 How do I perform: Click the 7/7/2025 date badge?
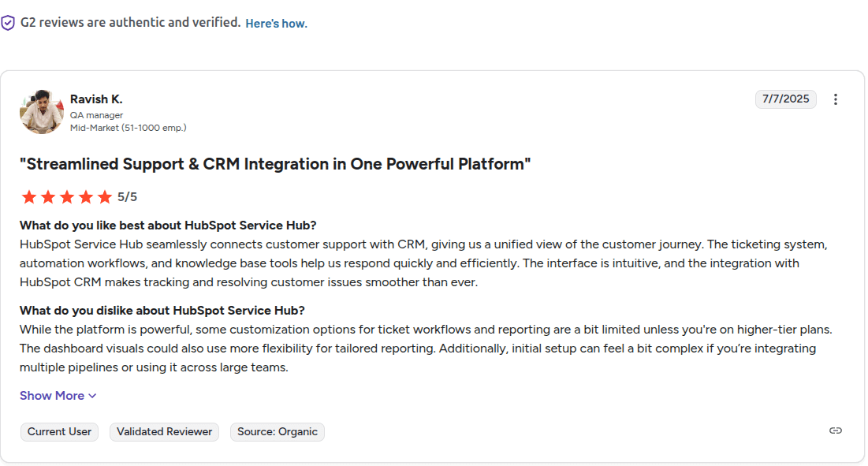pyautogui.click(x=785, y=99)
